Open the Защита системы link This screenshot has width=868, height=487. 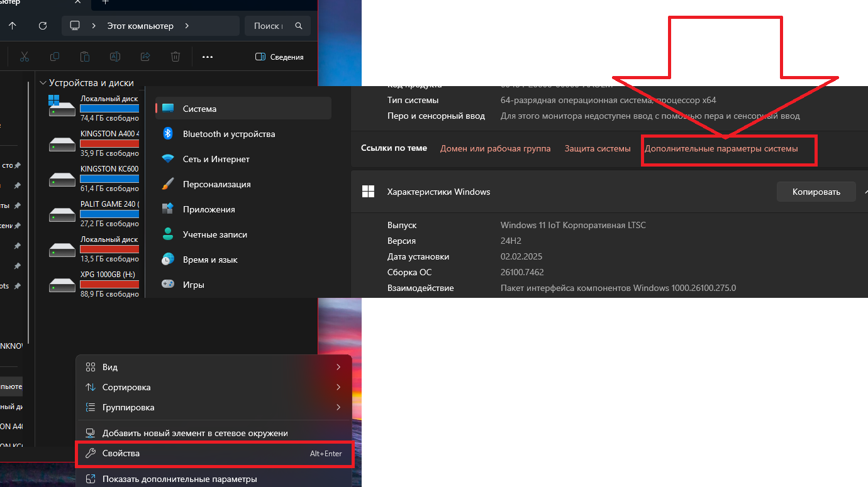[598, 149]
